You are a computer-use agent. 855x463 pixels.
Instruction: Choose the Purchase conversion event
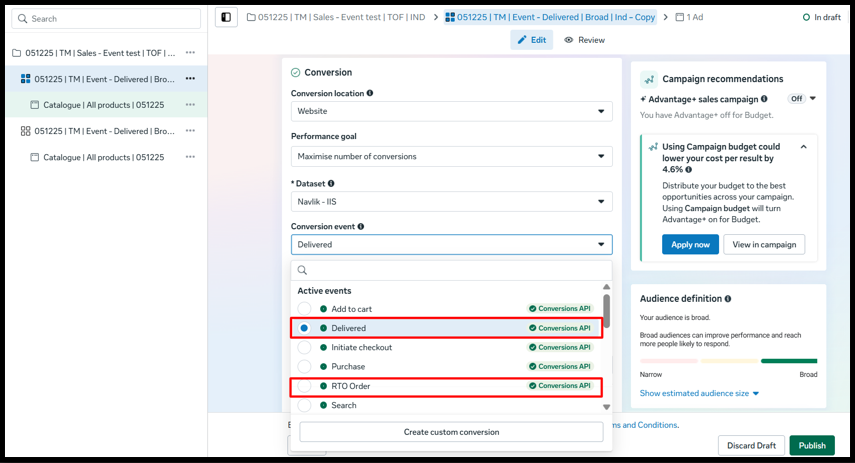(x=348, y=367)
